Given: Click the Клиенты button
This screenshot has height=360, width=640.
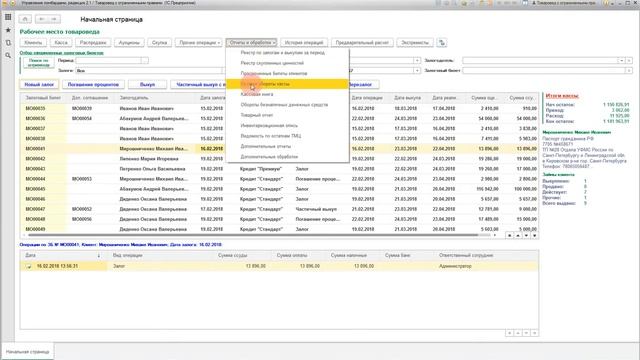Looking at the screenshot, I should click(x=33, y=42).
